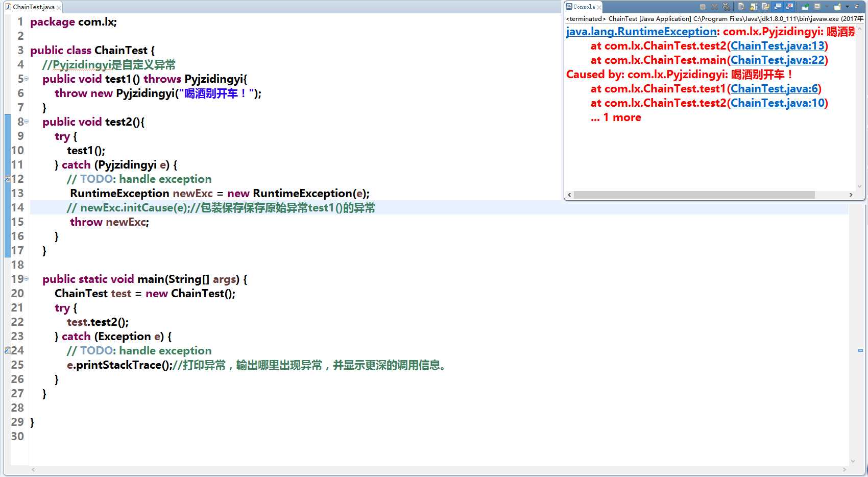Image resolution: width=868 pixels, height=477 pixels.
Task: Remove all terminated launches in Console
Action: [x=726, y=7]
